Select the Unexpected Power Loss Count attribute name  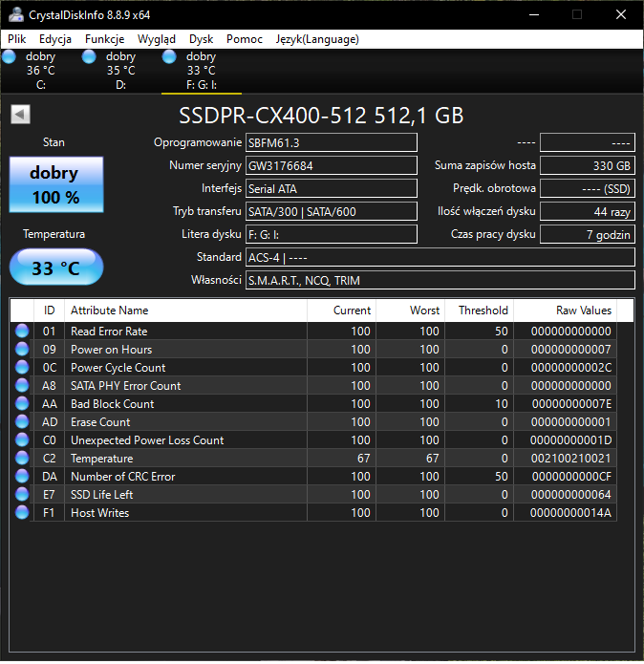tap(147, 440)
